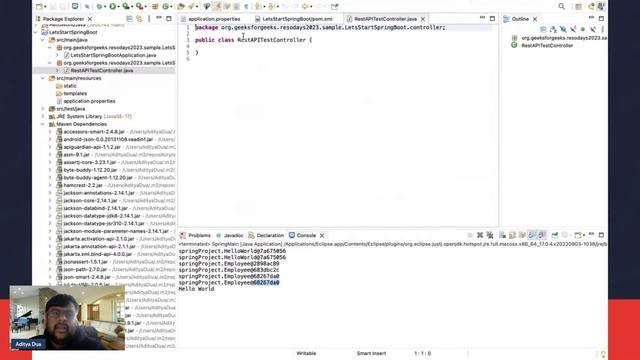640x360 pixels.
Task: Click Java perspective icon at far top right
Action: (601, 6)
